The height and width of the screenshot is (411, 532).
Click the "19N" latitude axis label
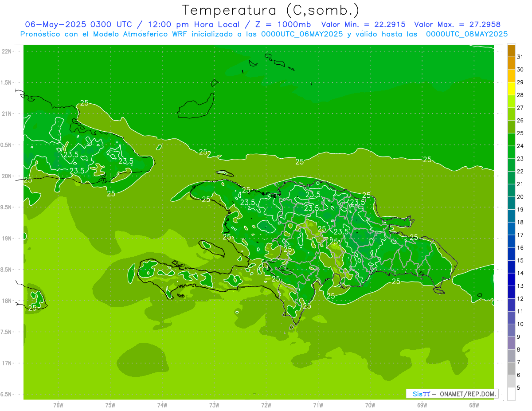click(x=7, y=239)
